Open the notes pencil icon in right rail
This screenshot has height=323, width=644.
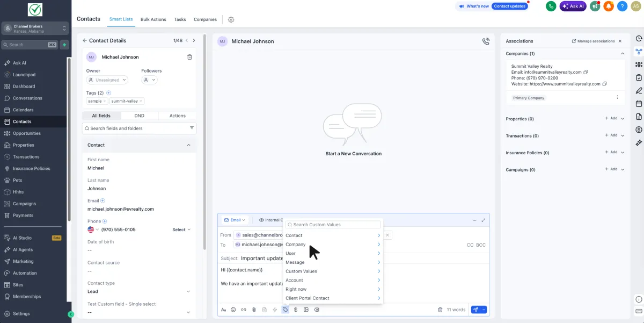(x=639, y=90)
